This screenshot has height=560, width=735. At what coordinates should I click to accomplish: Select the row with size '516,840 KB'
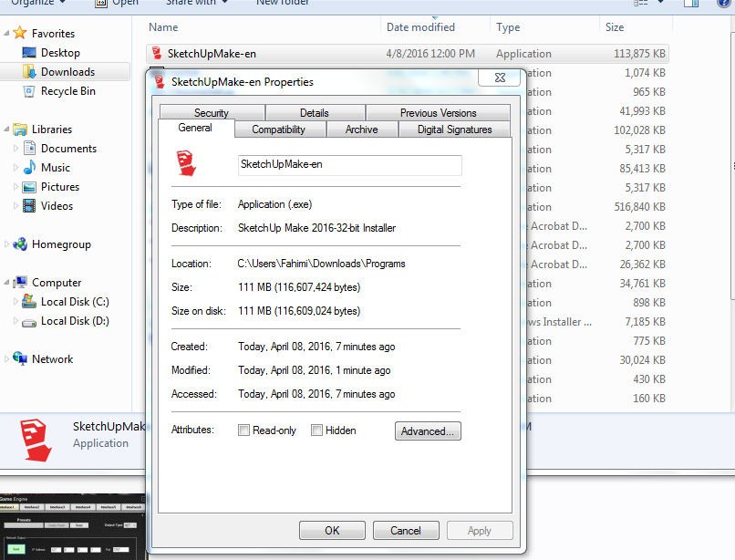coord(595,207)
